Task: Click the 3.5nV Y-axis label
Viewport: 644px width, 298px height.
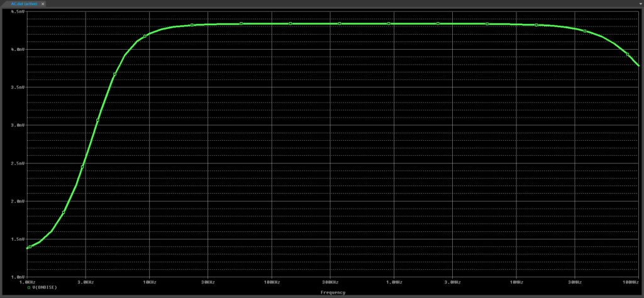Action: pyautogui.click(x=18, y=87)
